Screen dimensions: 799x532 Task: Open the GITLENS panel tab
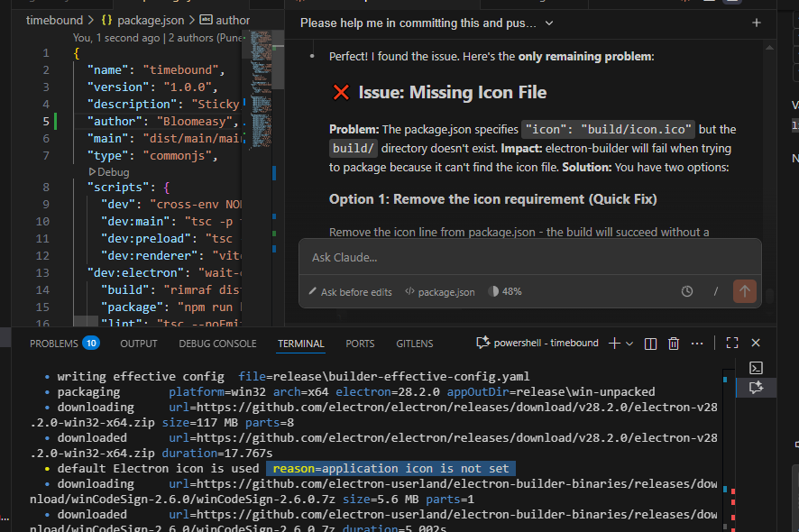click(x=414, y=343)
